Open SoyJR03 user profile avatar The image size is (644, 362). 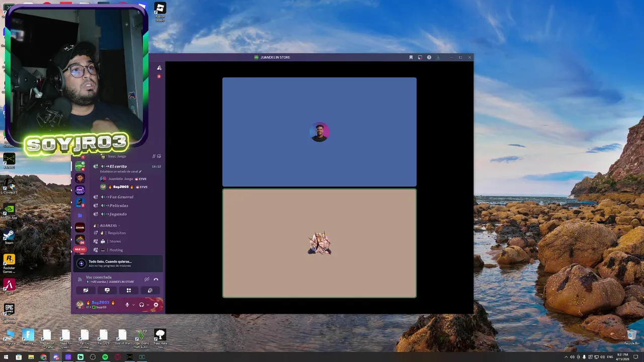(x=79, y=305)
